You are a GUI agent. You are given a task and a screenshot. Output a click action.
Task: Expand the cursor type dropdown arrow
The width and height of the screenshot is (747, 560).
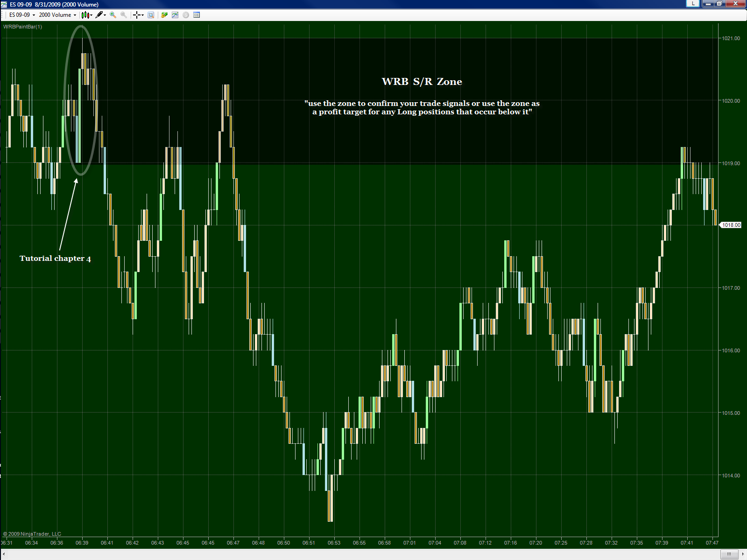(x=142, y=15)
